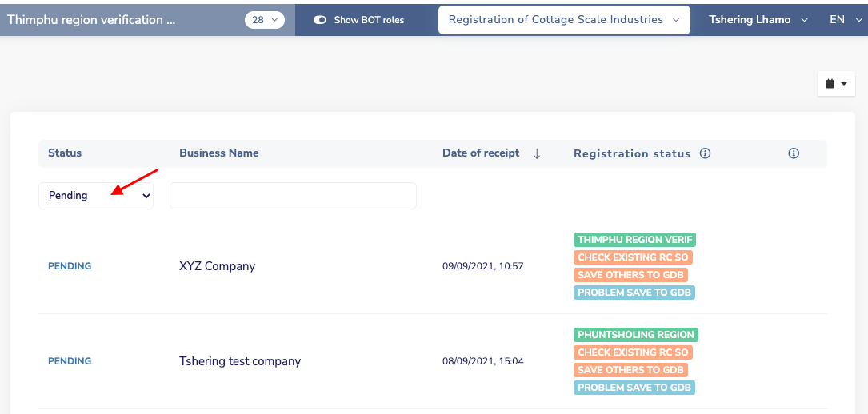Sort by Date of receipt arrow
Viewport: 868px width, 414px height.
click(x=537, y=153)
